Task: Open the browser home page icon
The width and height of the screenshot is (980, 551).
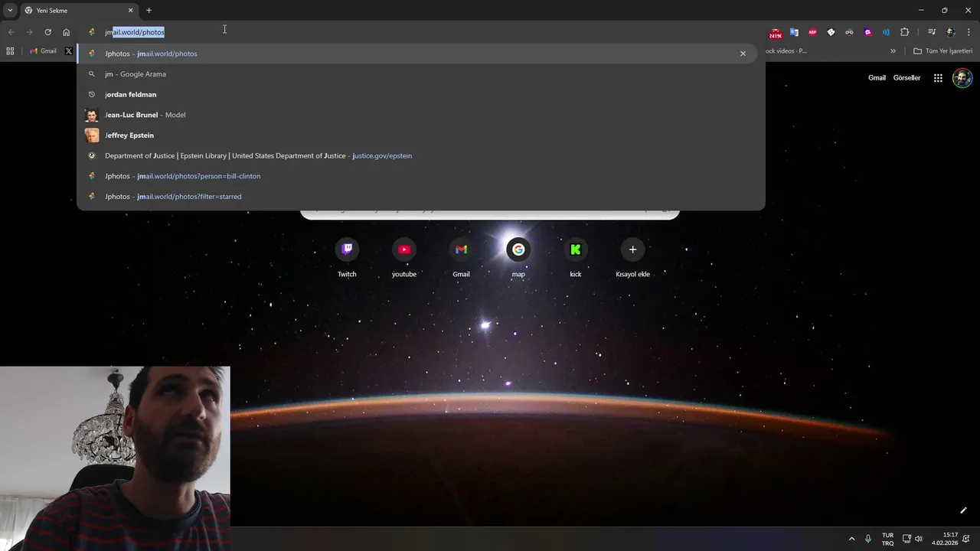Action: click(x=67, y=32)
